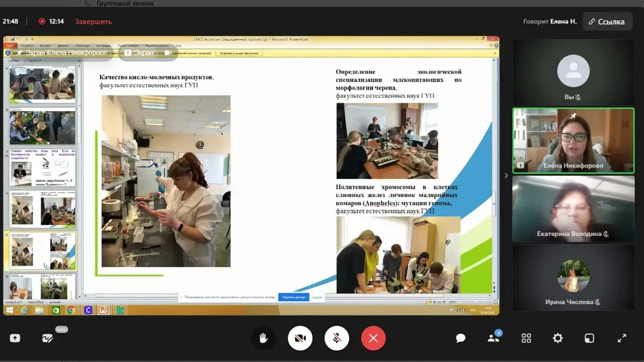The width and height of the screenshot is (644, 362).
Task: Open the Главная ribbon tab
Action: 27,45
